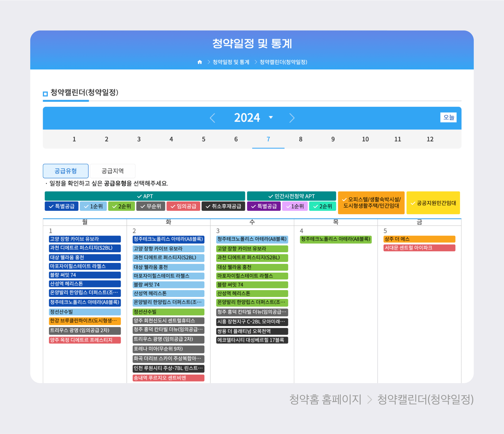Open 상주 더 에스 entry on the 5th
The image size is (504, 434).
pos(419,239)
